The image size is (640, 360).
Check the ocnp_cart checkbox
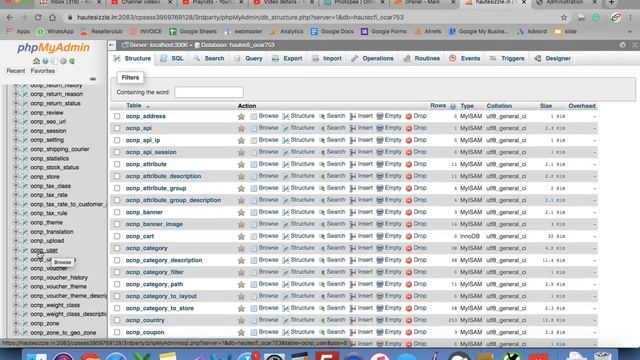point(117,236)
